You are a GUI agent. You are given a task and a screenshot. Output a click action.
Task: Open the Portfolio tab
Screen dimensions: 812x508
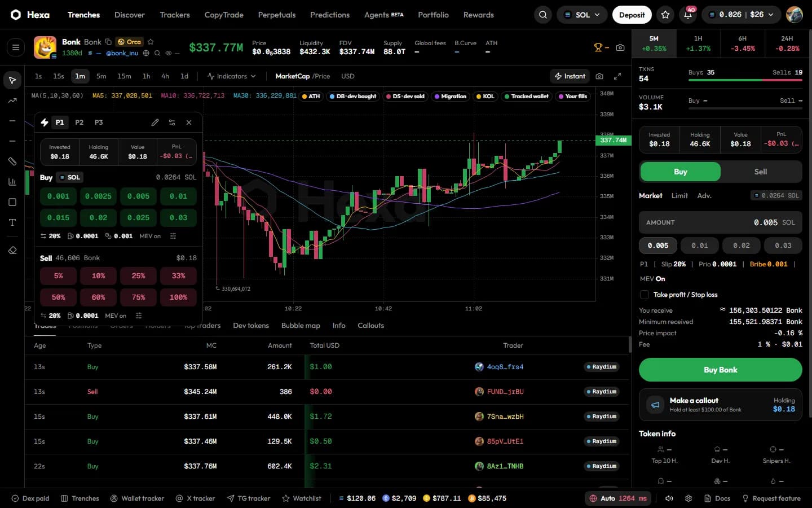(x=433, y=15)
